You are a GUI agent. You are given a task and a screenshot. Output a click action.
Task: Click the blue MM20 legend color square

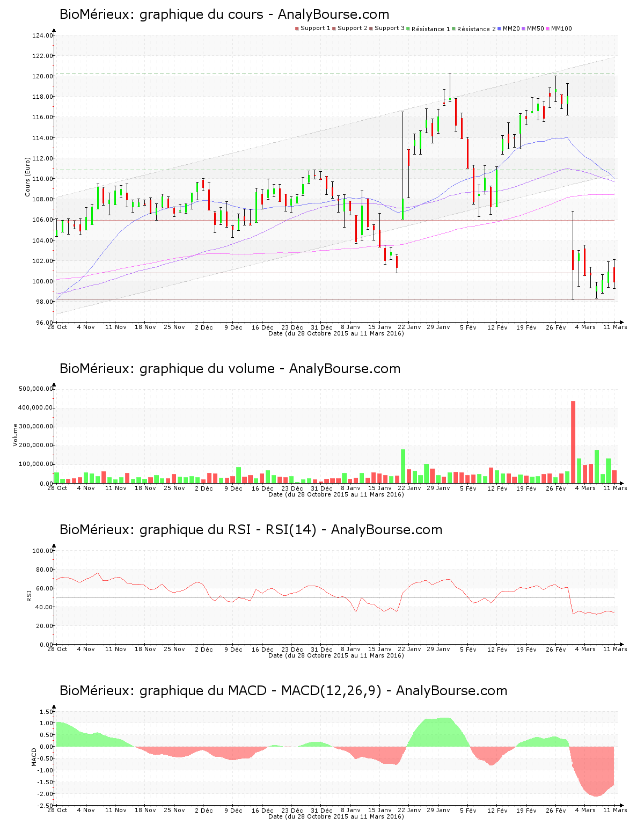point(500,28)
